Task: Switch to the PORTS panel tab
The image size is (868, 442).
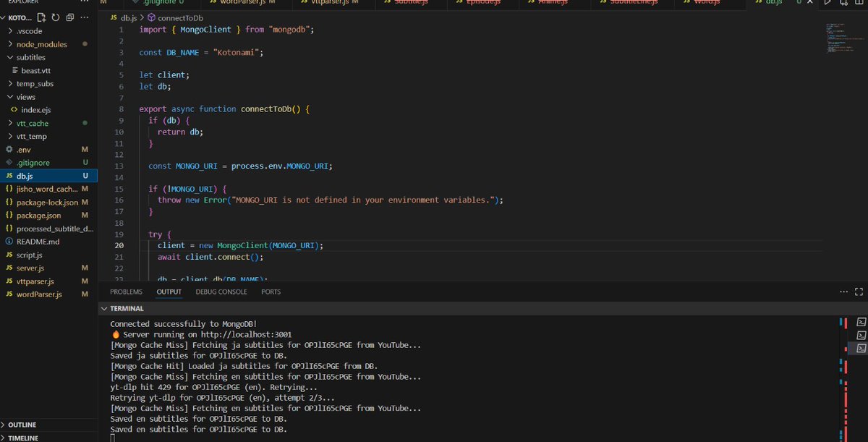Action: [271, 292]
